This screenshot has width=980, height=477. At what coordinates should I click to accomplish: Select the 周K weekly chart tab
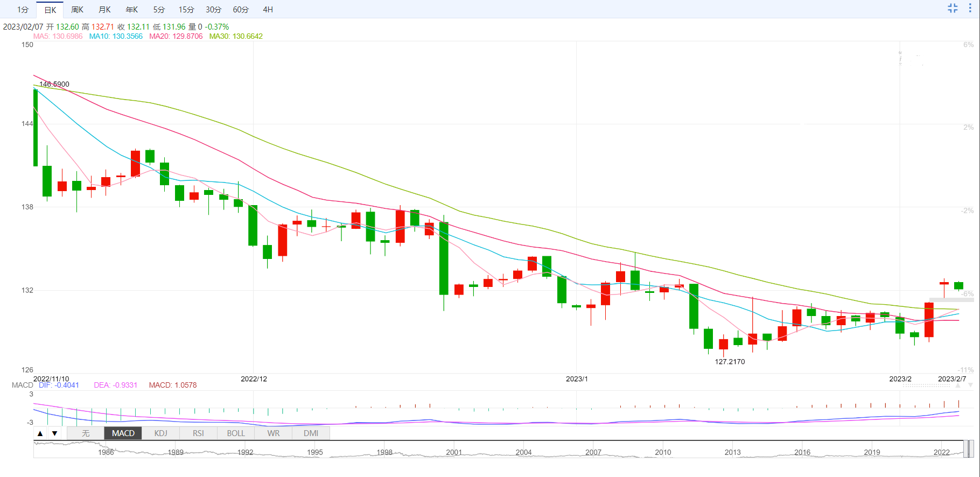coord(77,10)
